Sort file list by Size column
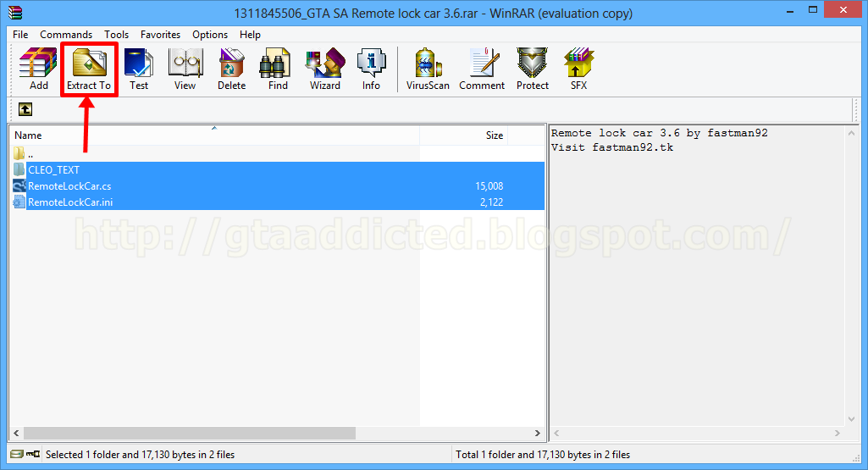 (463, 135)
